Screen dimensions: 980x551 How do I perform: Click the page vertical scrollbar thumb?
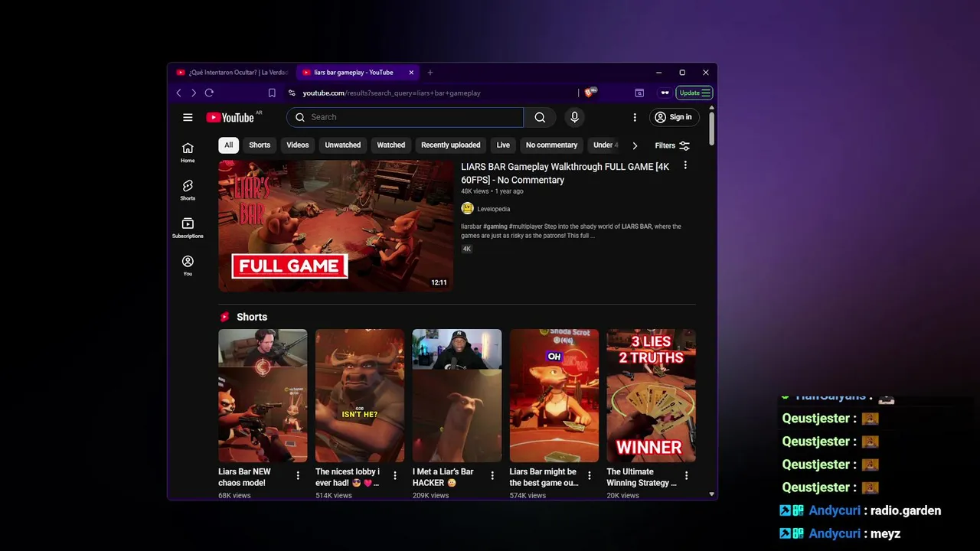[712, 128]
